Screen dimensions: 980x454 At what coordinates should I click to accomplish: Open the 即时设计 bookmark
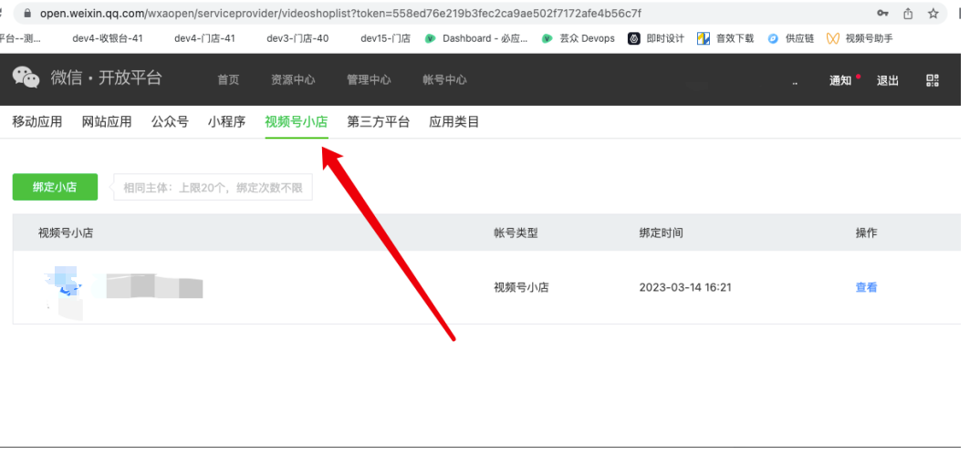[657, 38]
